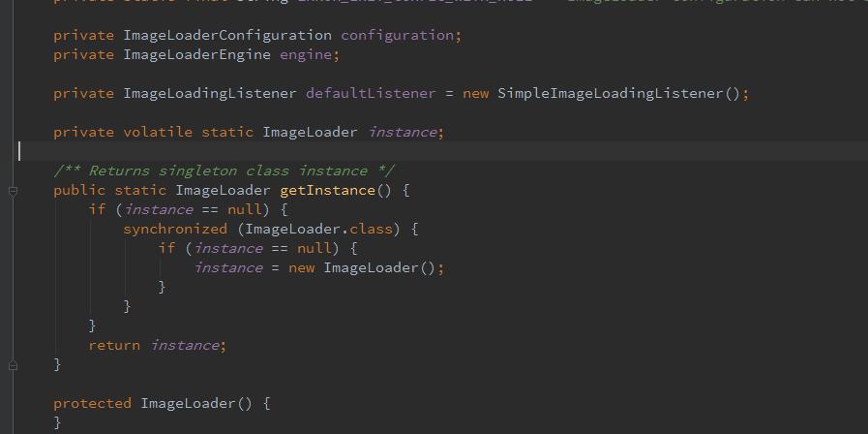Click the 'volatile' keyword
868x434 pixels.
pos(158,132)
